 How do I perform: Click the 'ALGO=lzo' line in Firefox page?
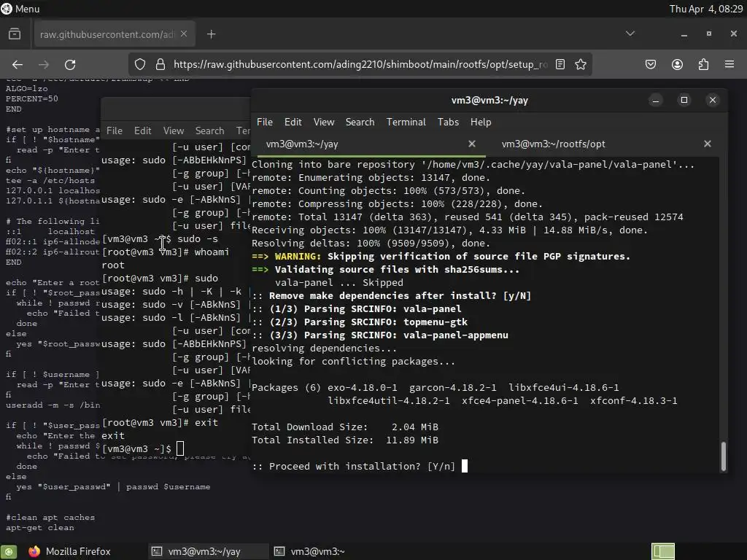pyautogui.click(x=26, y=88)
